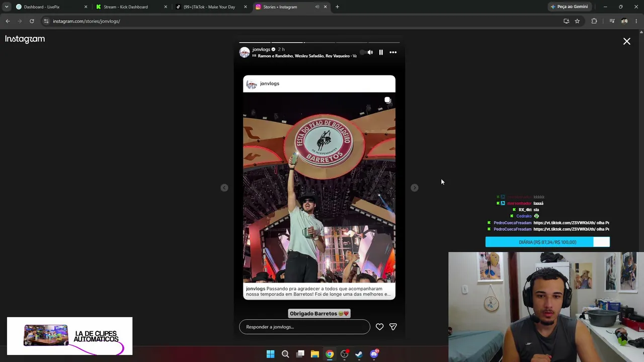Click the story progress bar segments at top

coord(319,42)
